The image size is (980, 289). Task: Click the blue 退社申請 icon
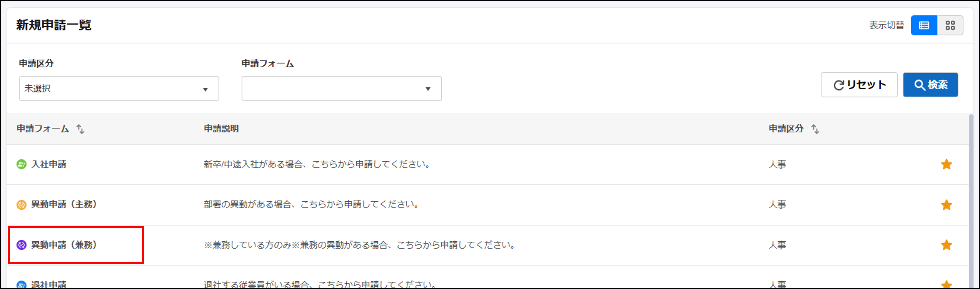point(21,285)
